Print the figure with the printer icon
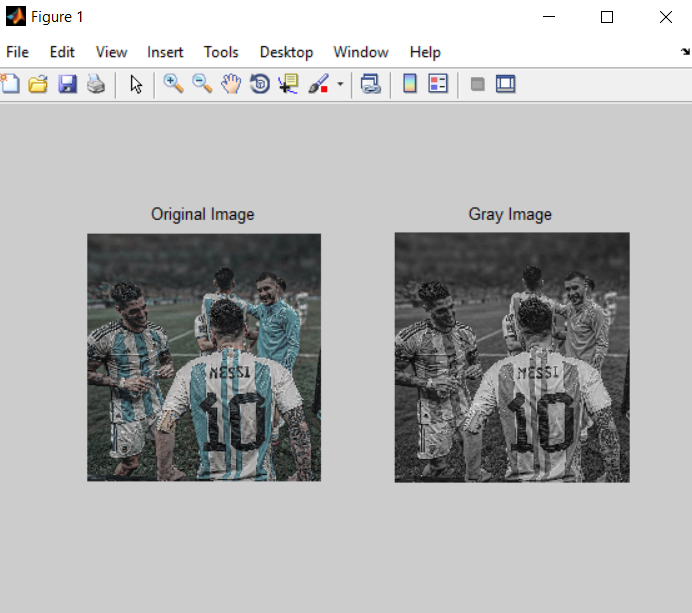The height and width of the screenshot is (613, 692). [95, 85]
